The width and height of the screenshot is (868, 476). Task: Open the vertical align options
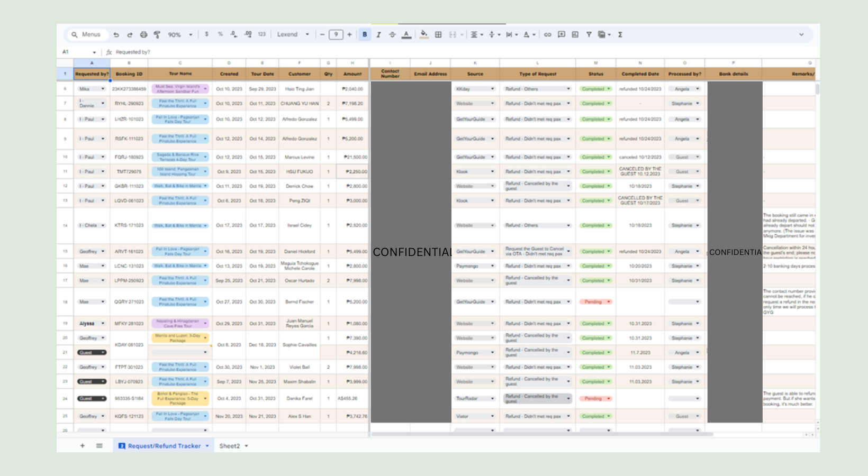point(493,34)
